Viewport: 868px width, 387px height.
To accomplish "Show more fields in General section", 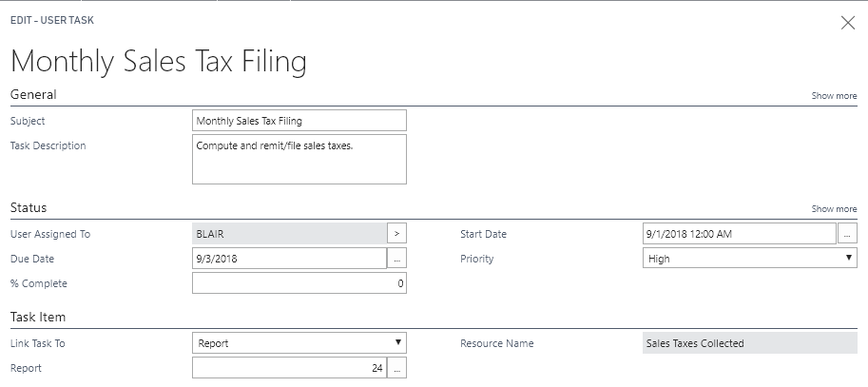I will pos(834,96).
